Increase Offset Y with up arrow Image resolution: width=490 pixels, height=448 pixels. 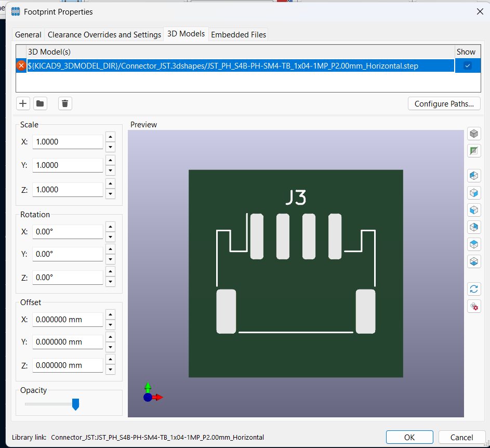coord(110,337)
